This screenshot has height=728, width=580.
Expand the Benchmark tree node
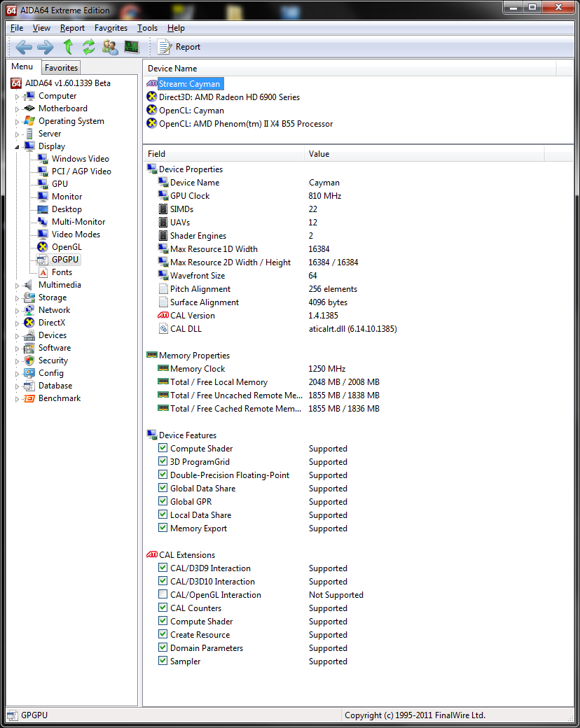18,399
